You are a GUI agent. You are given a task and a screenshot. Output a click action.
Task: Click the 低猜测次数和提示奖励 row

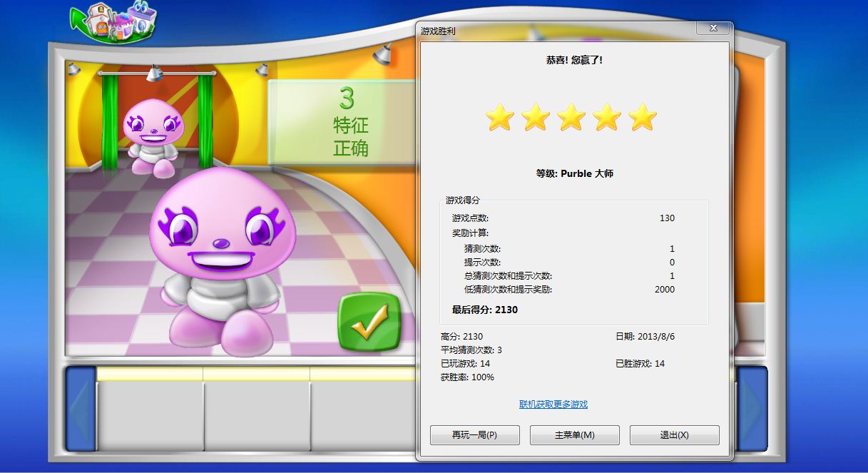[569, 289]
